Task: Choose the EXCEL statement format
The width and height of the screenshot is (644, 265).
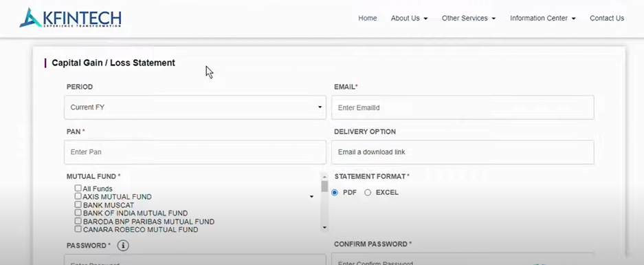Action: pyautogui.click(x=368, y=193)
